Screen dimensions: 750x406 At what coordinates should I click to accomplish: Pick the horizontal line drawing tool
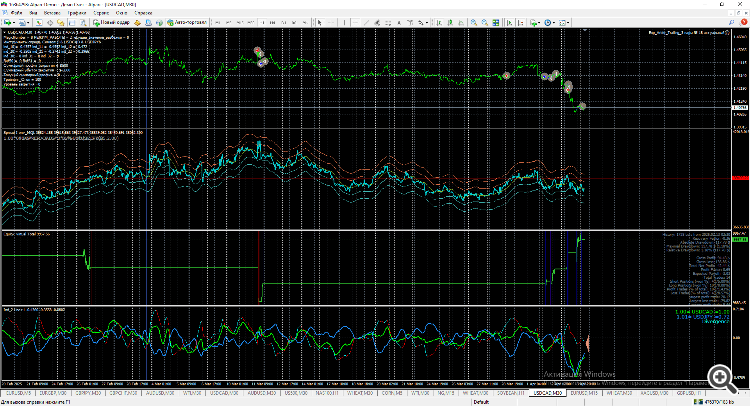click(355, 22)
